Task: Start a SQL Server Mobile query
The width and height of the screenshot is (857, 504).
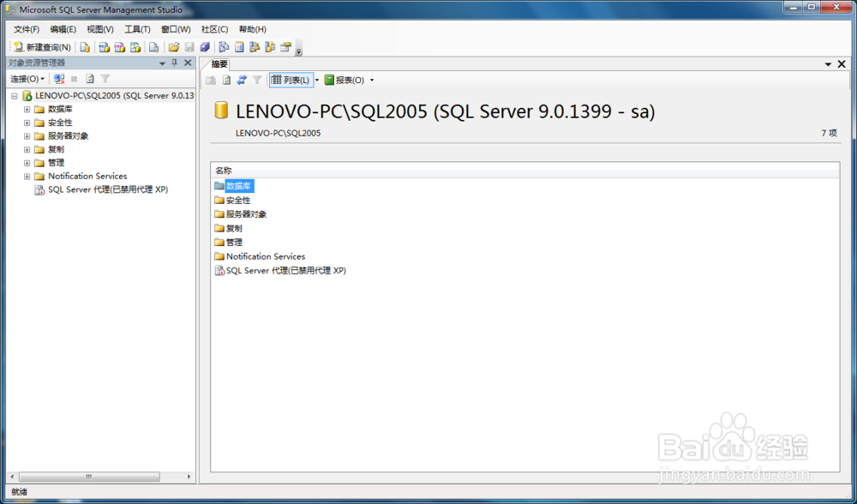Action: (x=154, y=47)
